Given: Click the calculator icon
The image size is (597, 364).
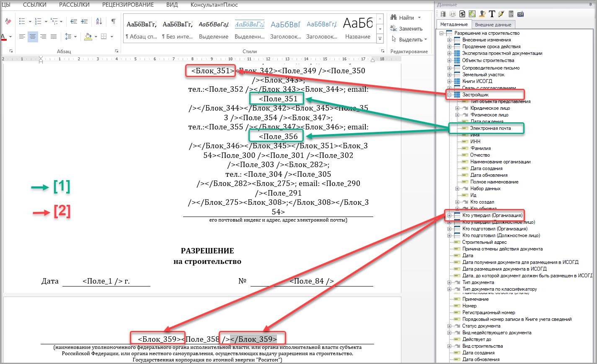Looking at the screenshot, I should 511,14.
